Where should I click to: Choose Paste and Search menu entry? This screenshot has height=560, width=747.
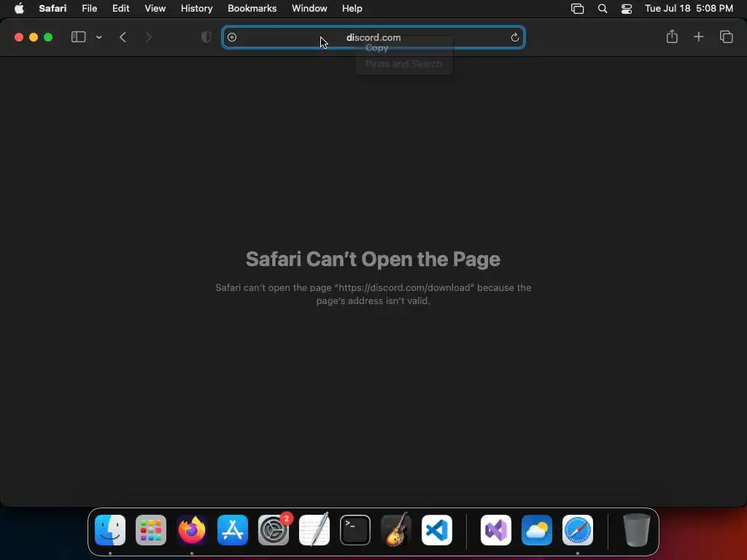pos(404,63)
